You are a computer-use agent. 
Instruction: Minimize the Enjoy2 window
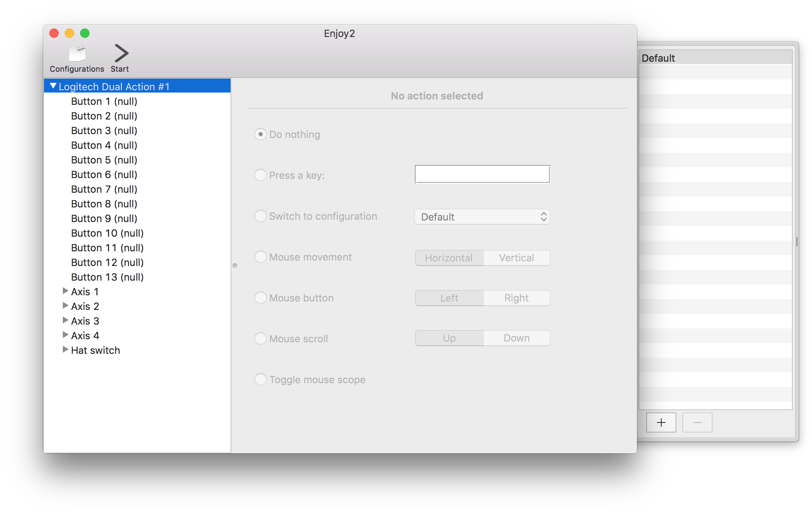[69, 33]
